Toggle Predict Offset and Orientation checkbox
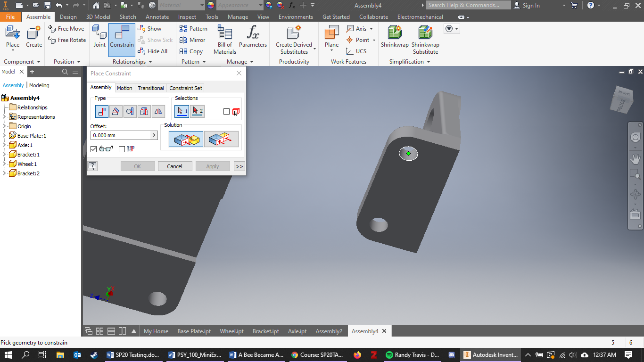Viewport: 644px width, 362px height. (x=122, y=149)
